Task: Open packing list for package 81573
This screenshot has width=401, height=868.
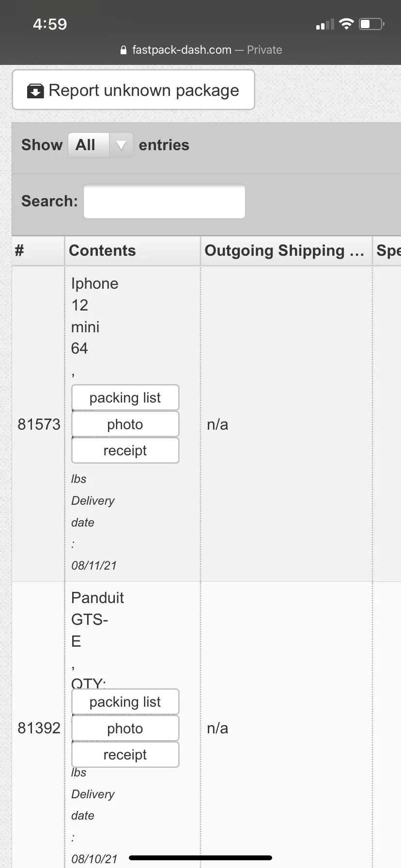Action: click(x=125, y=398)
